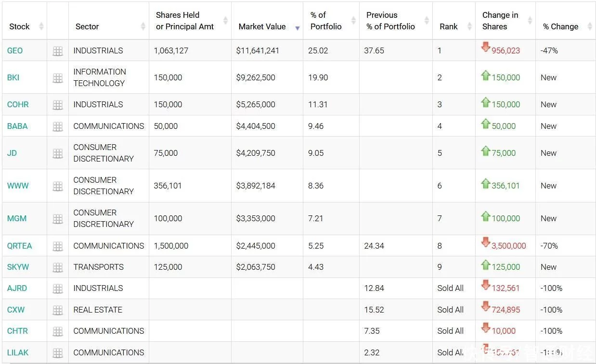Click the red down arrow in CXW row

[485, 306]
